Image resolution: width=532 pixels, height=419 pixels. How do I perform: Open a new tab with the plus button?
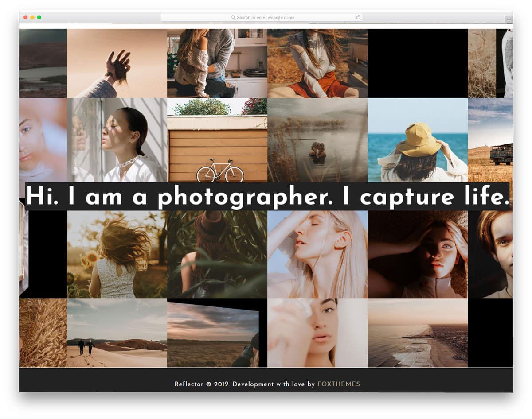coord(508,19)
